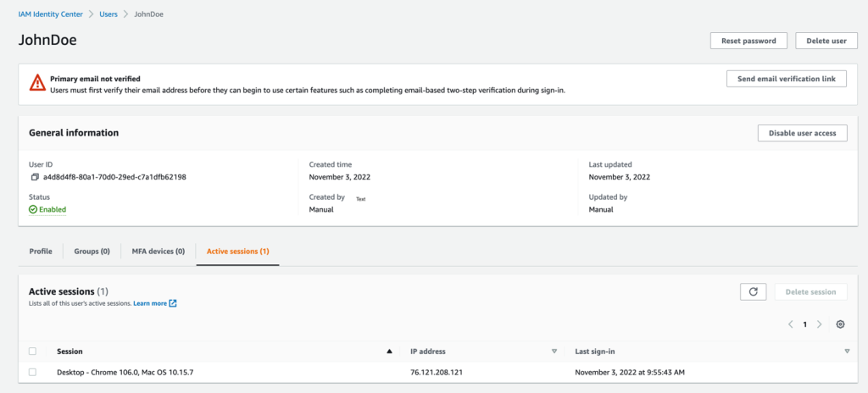Click the JohnDoe page heading
Image resolution: width=868 pixels, height=393 pixels.
tap(47, 41)
